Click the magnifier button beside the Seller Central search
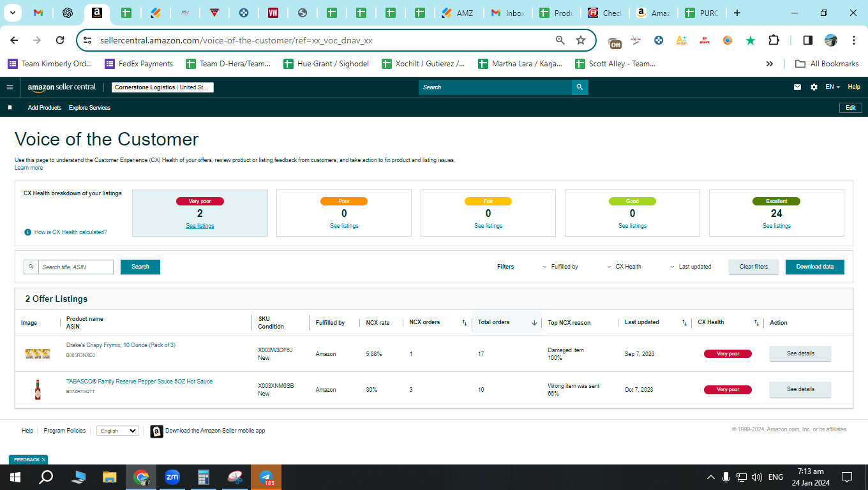Image resolution: width=868 pixels, height=490 pixels. coord(580,87)
